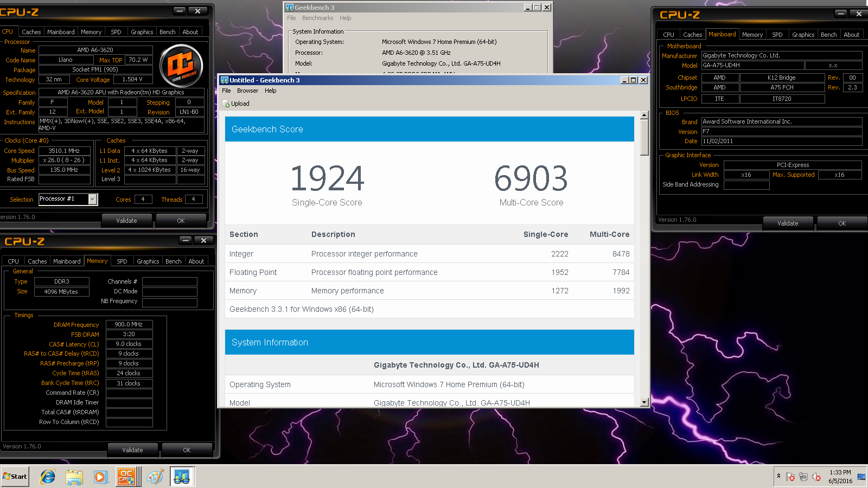Click the Core Voltage value 1.504 V
Viewport: 868px width, 488px height.
pos(132,79)
